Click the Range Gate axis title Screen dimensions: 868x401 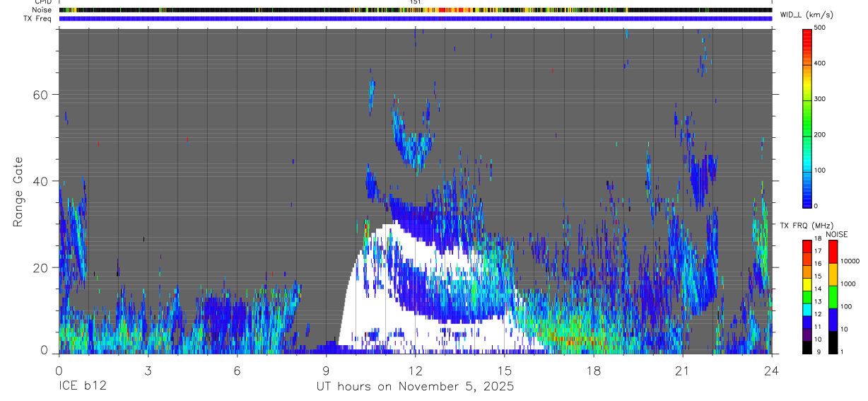pos(18,192)
